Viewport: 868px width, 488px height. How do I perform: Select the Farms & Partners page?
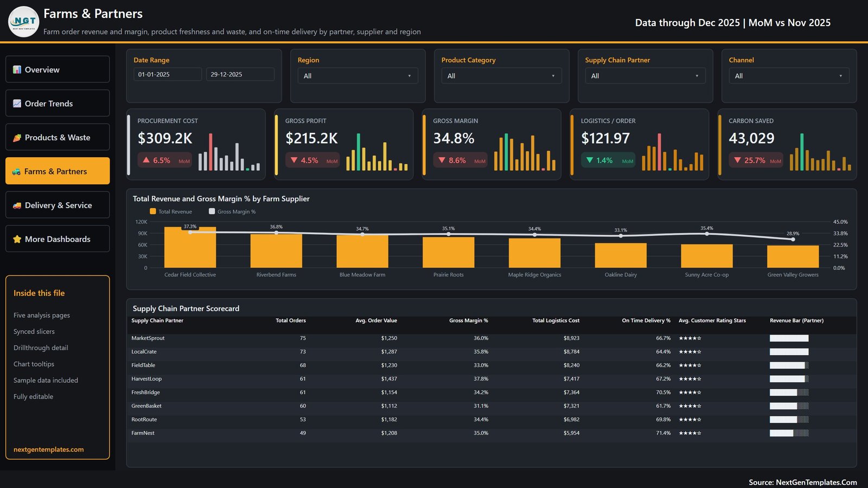[58, 171]
